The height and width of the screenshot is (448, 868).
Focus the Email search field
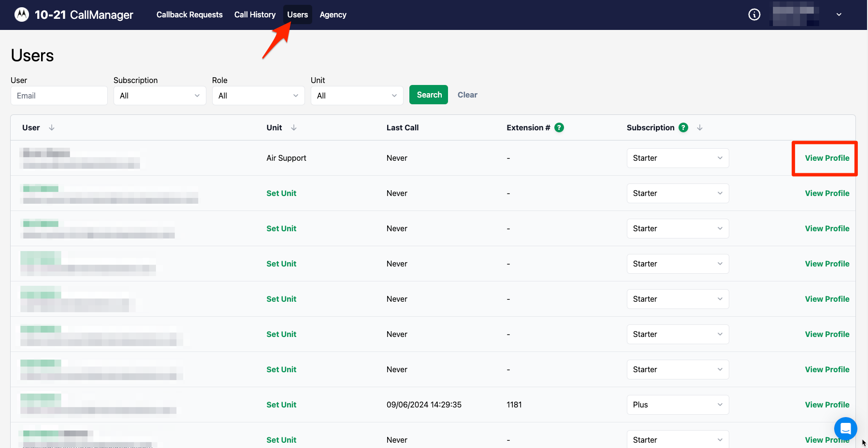coord(59,96)
